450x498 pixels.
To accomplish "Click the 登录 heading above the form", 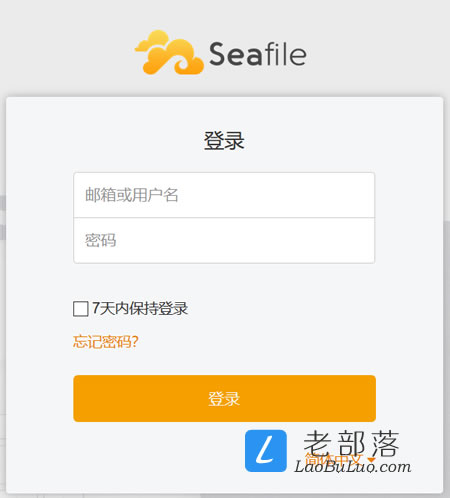I will click(224, 140).
